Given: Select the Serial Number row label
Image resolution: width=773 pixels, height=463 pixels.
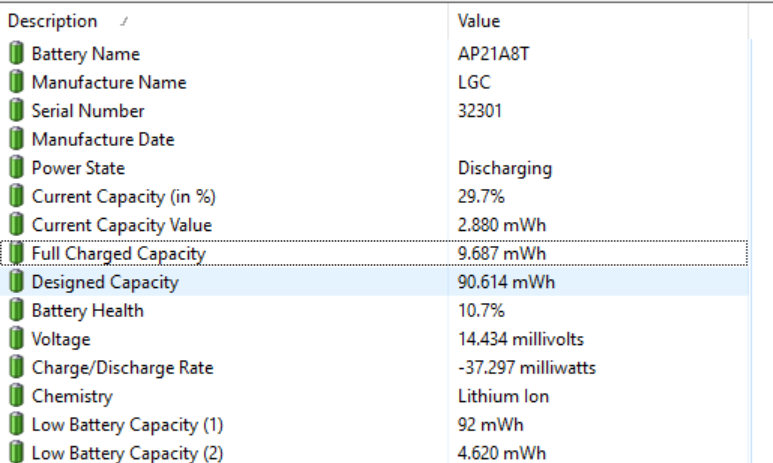Looking at the screenshot, I should pos(88,111).
